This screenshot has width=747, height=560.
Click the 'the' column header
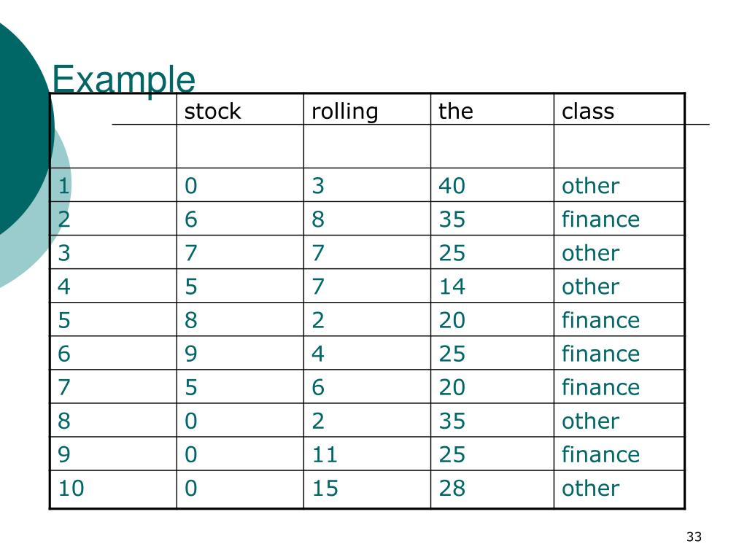(455, 111)
